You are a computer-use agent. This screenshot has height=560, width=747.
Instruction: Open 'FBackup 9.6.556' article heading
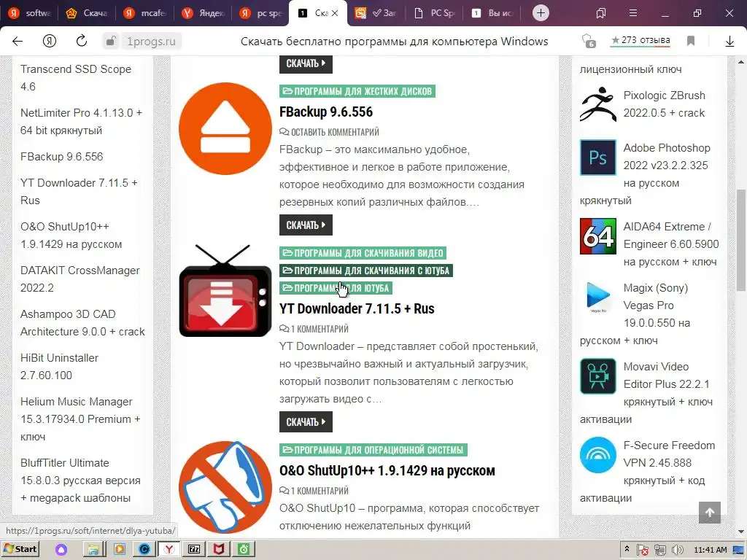coord(326,112)
